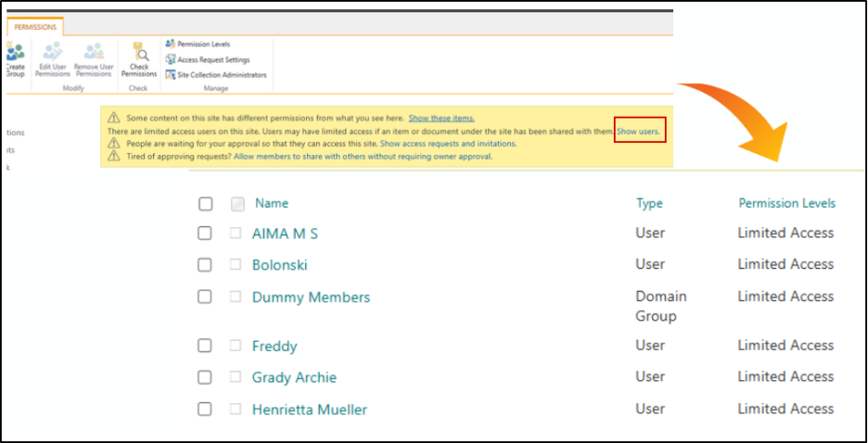Screen dimensions: 868x443
Task: Open Site Collection Administrators
Action: (222, 75)
